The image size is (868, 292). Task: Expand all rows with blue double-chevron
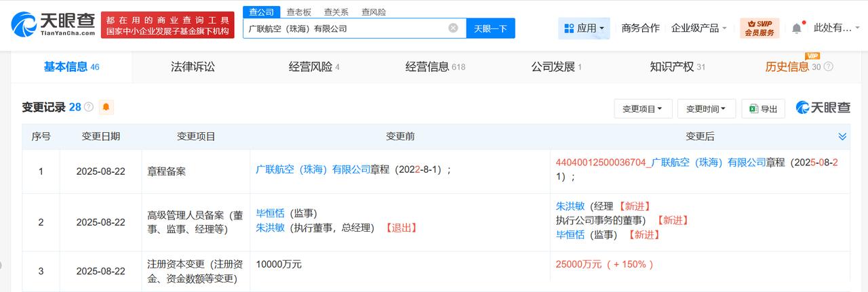tap(842, 136)
